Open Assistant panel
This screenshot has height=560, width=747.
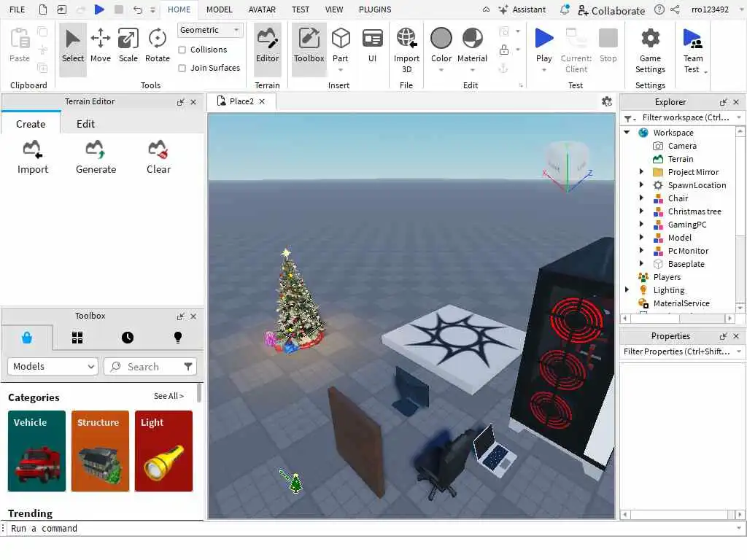[522, 9]
